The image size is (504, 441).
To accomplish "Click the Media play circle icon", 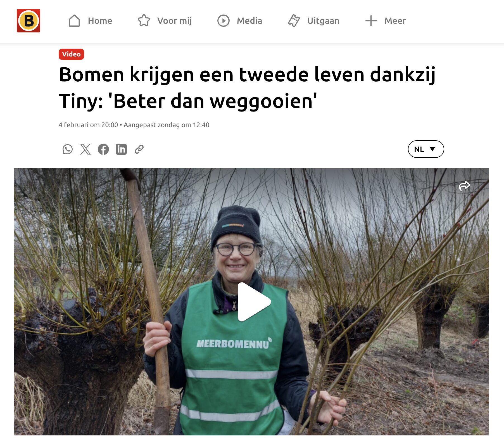I will click(x=224, y=21).
